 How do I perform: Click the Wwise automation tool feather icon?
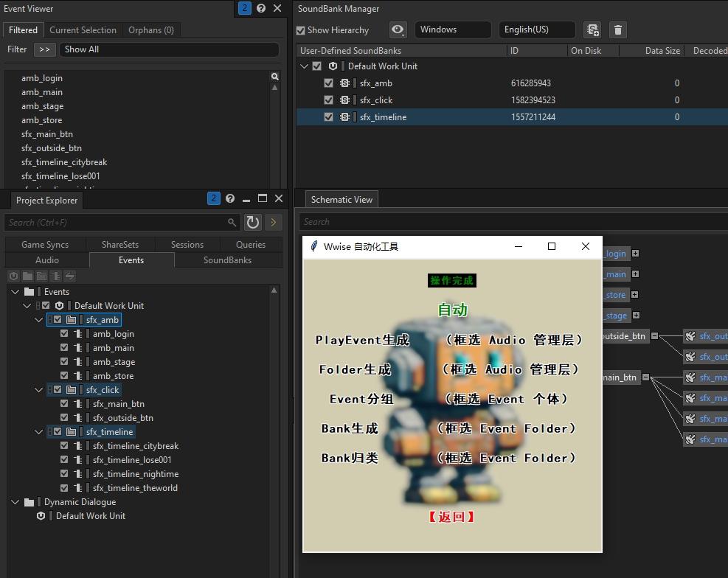314,246
